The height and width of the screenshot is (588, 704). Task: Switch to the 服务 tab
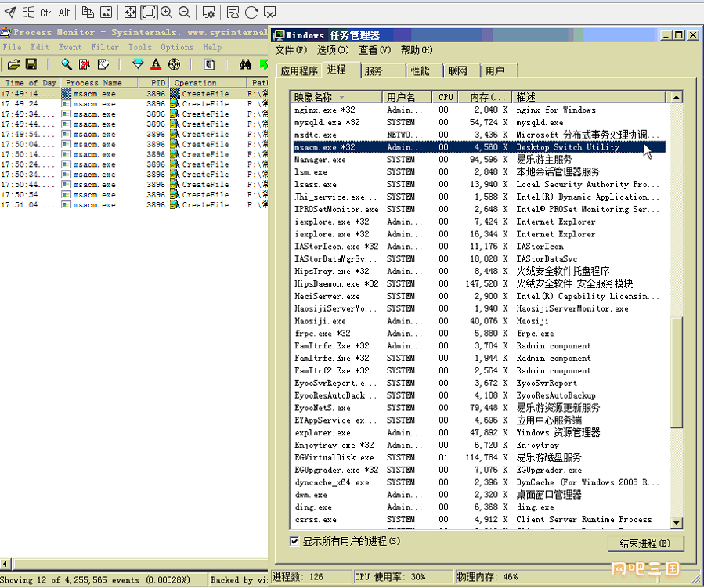click(x=374, y=71)
